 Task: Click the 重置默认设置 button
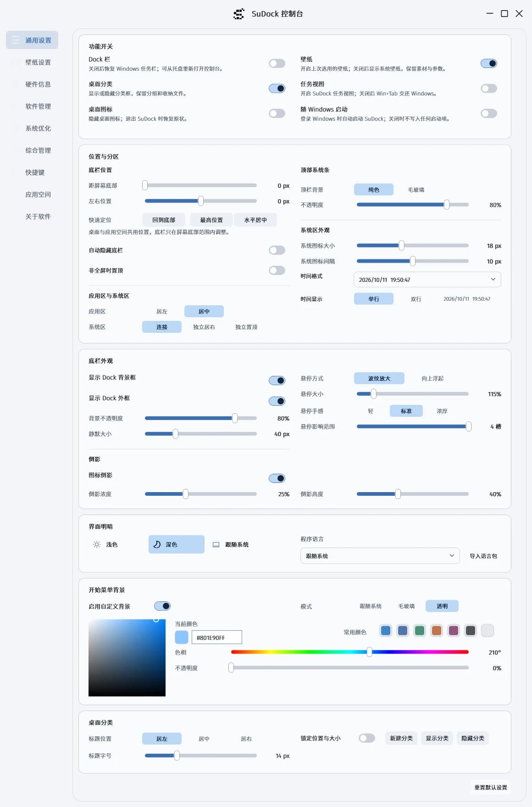tap(491, 787)
